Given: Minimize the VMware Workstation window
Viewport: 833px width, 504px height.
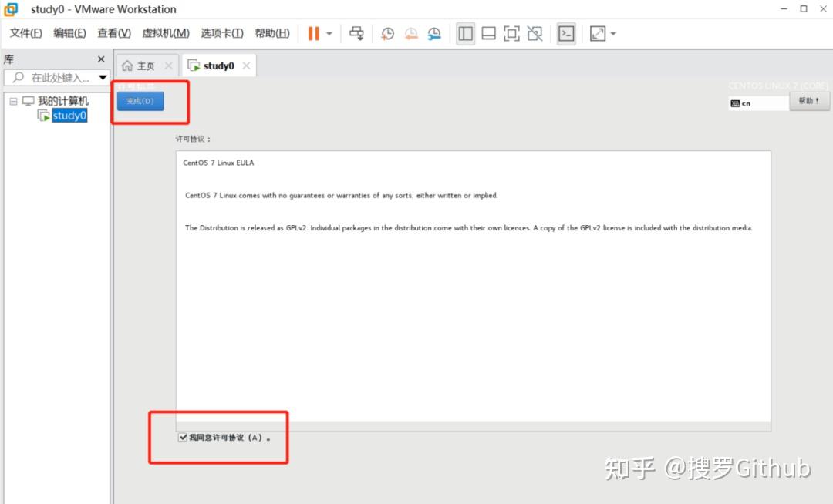Looking at the screenshot, I should 784,9.
